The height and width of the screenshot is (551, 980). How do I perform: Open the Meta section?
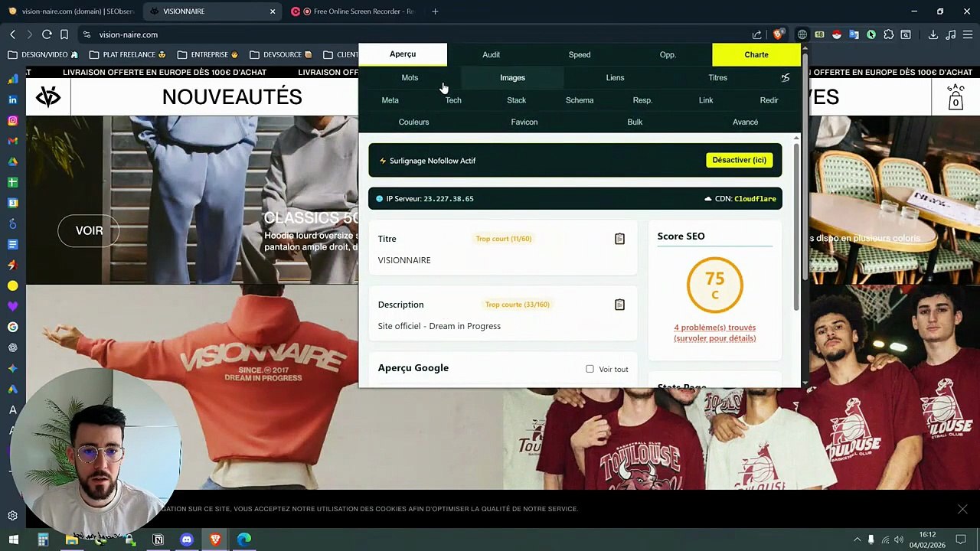(390, 100)
